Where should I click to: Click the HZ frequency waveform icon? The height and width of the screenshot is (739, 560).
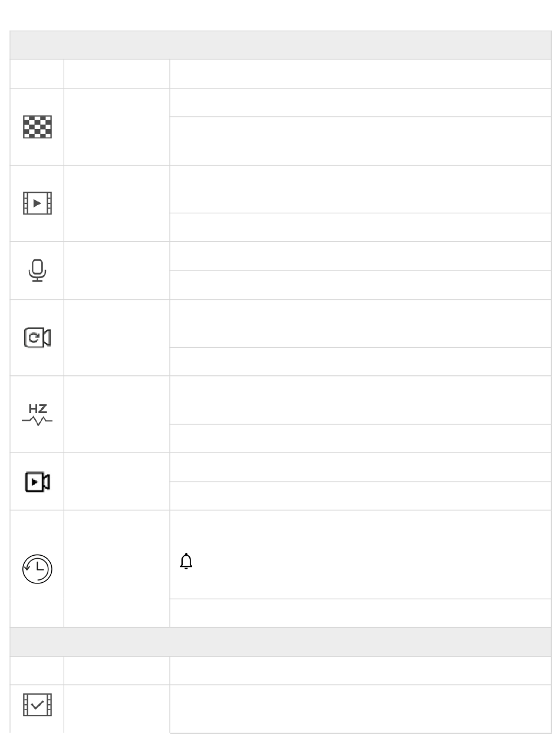pyautogui.click(x=37, y=414)
